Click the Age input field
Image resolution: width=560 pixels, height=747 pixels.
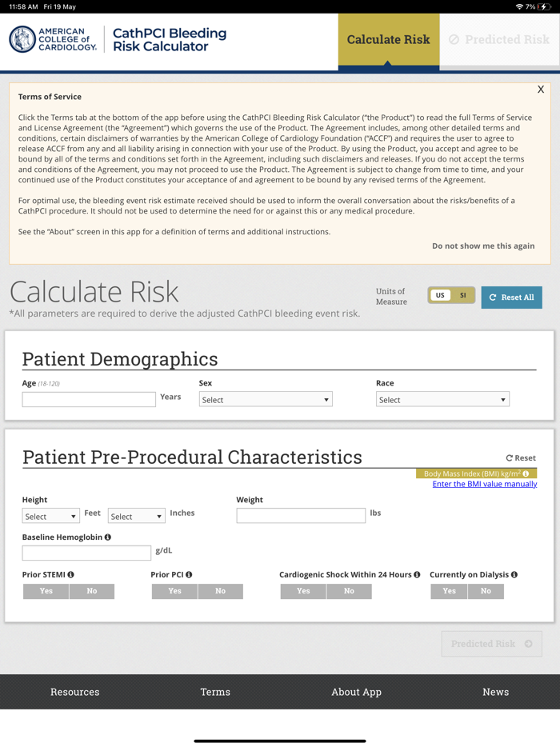coord(88,399)
